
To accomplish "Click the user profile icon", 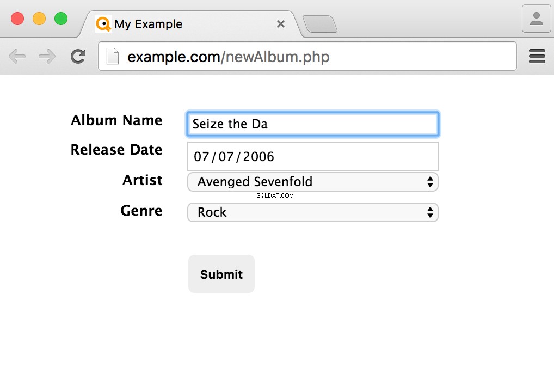I will point(537,19).
